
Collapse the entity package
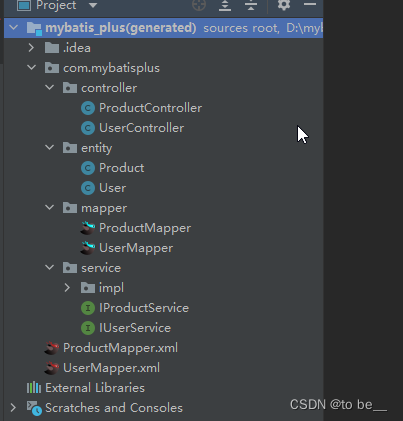[x=50, y=147]
